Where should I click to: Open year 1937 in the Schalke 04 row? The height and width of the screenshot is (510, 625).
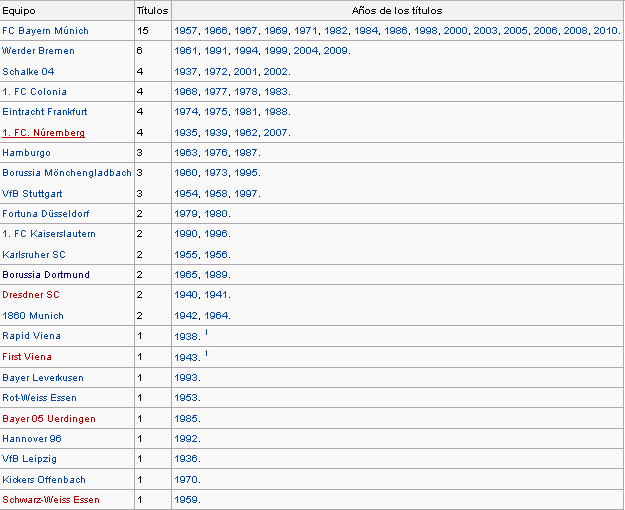[186, 71]
